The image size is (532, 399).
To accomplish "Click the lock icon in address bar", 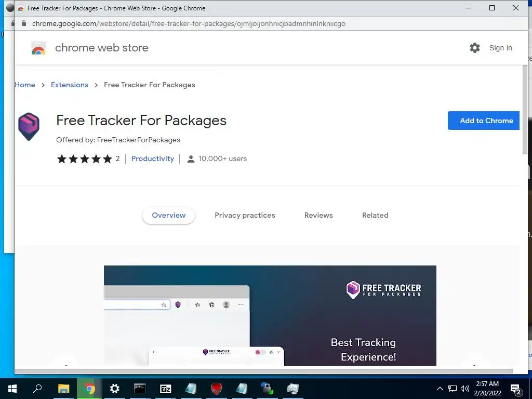I will (24, 23).
